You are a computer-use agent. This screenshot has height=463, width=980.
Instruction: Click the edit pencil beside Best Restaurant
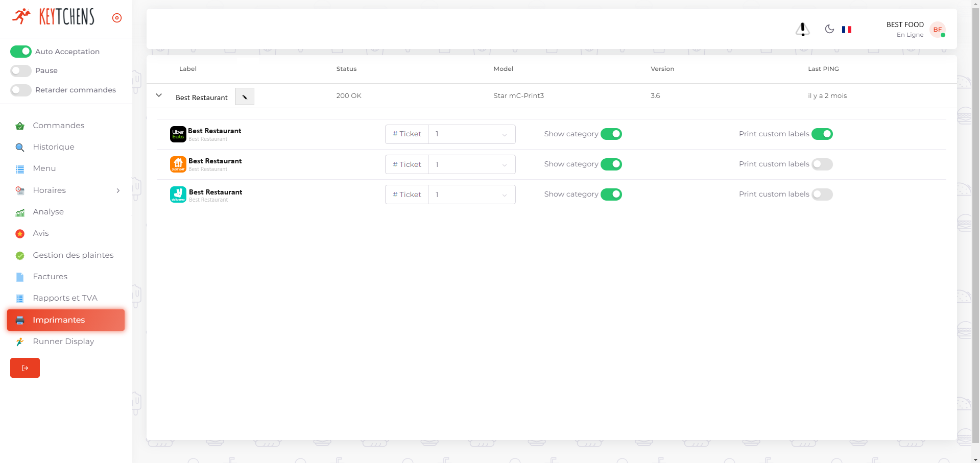(x=245, y=96)
